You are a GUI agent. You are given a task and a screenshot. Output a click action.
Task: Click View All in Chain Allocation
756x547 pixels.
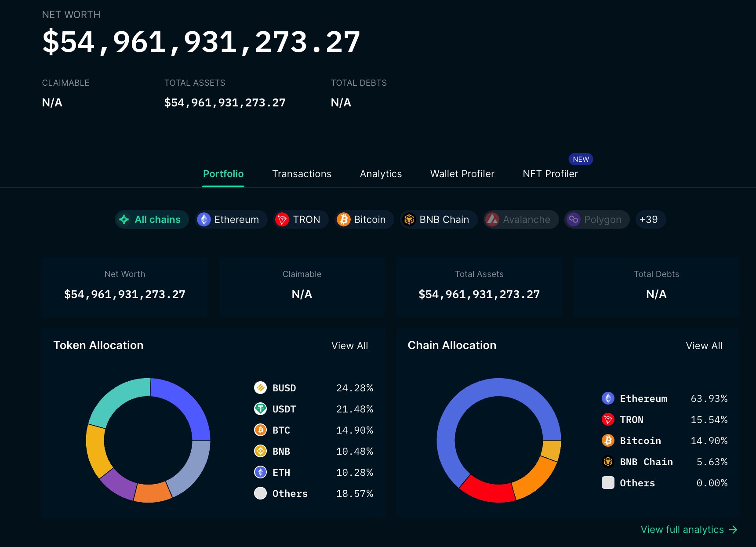704,346
